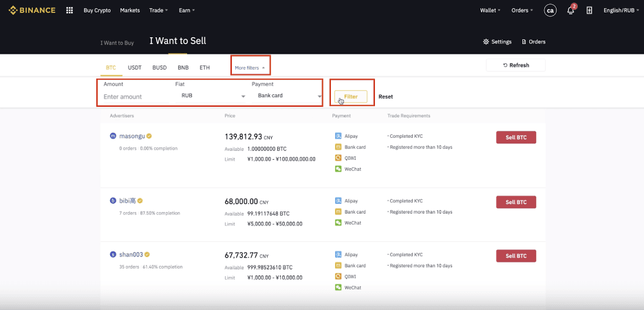
Task: Click the app download icon
Action: (x=590, y=11)
